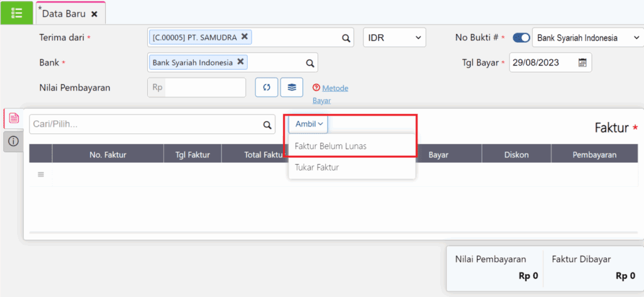Viewport: 644px width, 297px height.
Task: Click search icon in Cari/Pilih box
Action: point(267,125)
